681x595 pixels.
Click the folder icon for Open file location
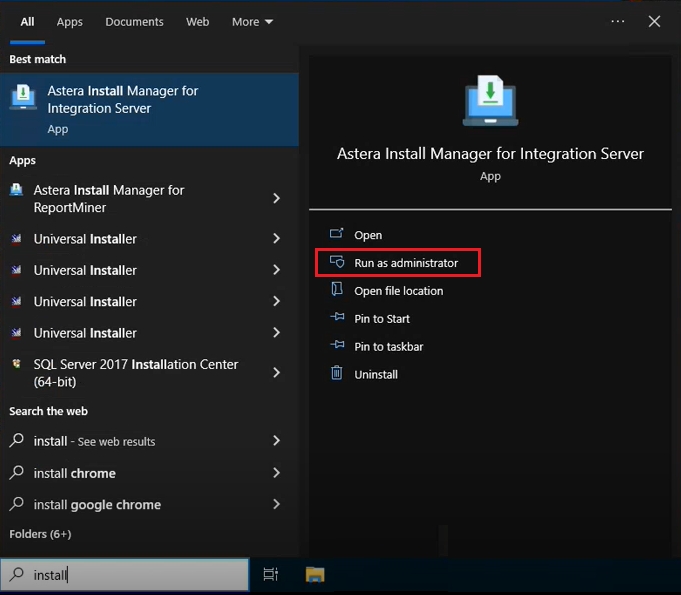[x=336, y=290]
